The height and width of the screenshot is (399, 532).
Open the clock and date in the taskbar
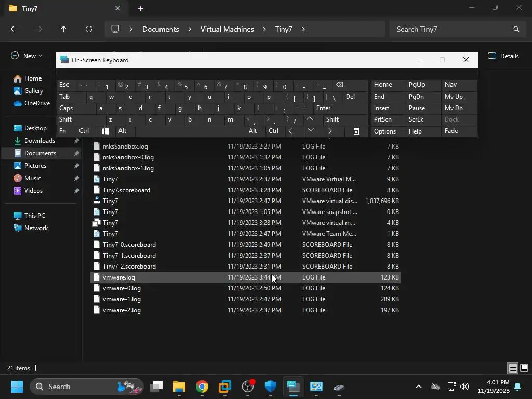[494, 387]
